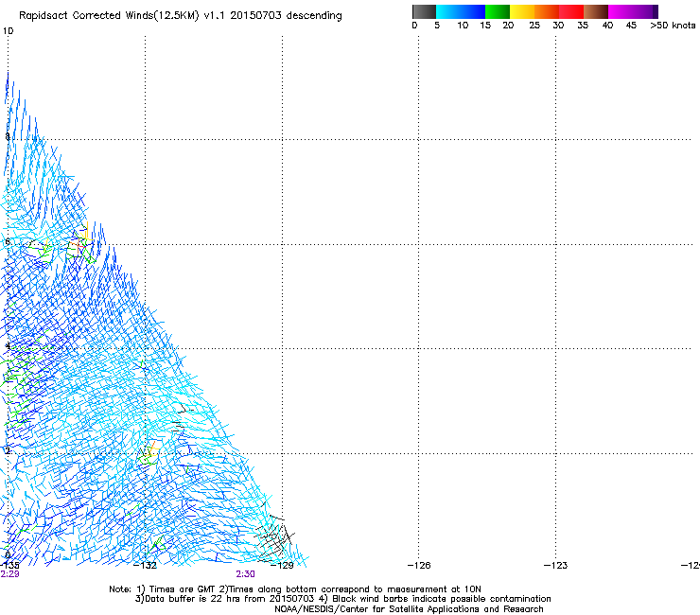Click the latitude axis label '4'
The width and height of the screenshot is (700, 615).
[8, 345]
